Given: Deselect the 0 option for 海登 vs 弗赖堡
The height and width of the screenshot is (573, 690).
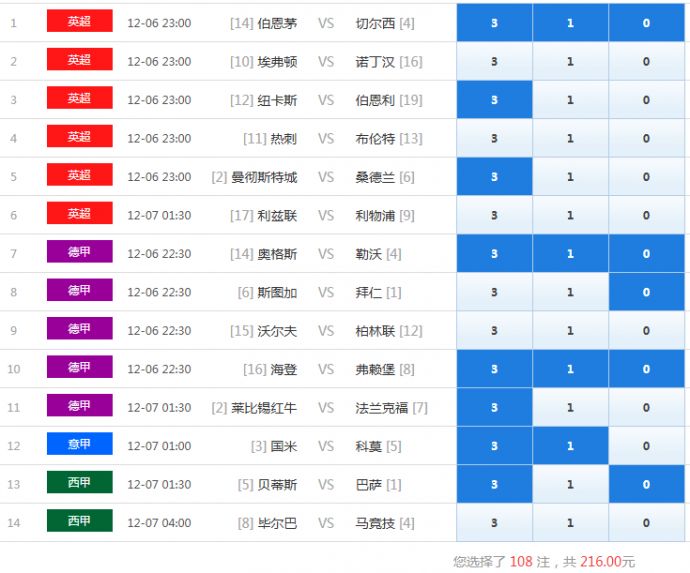Looking at the screenshot, I should (646, 369).
